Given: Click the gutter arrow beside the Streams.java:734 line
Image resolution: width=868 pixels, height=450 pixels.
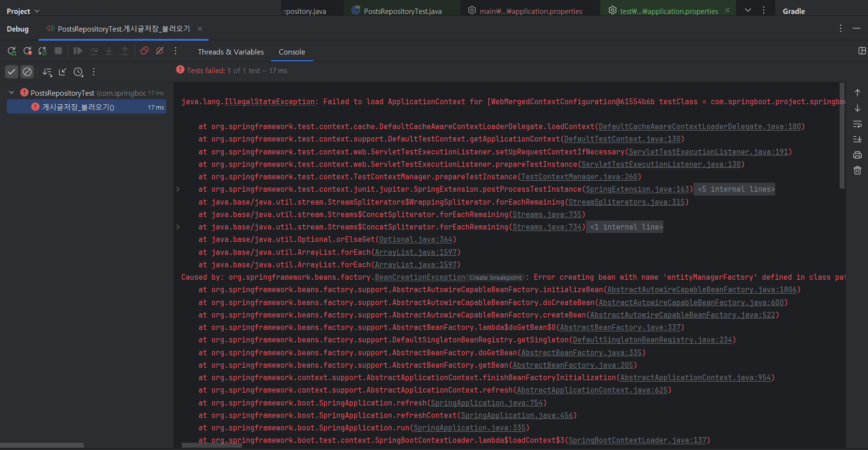Looking at the screenshot, I should (178, 227).
